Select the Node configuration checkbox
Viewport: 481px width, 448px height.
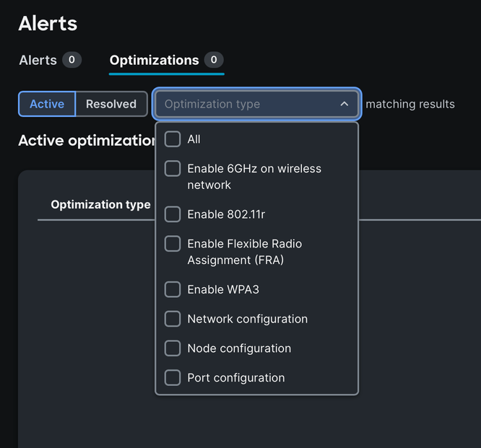(x=173, y=348)
